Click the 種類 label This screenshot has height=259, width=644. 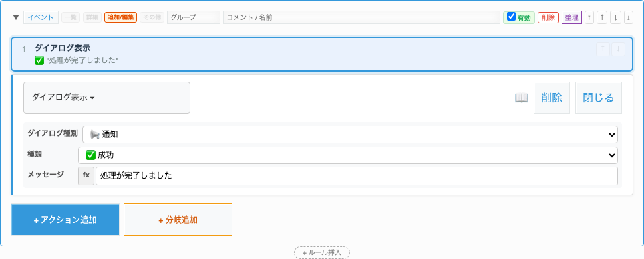pyautogui.click(x=35, y=153)
